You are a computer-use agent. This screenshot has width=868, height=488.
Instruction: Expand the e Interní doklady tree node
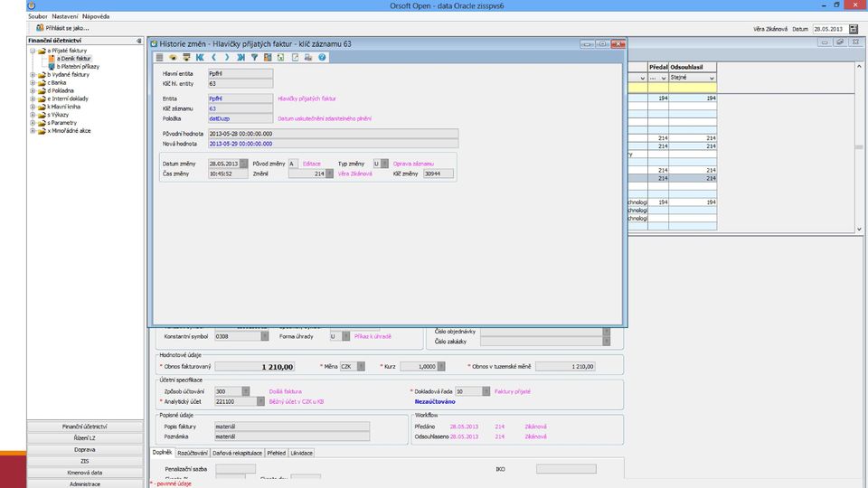point(33,99)
